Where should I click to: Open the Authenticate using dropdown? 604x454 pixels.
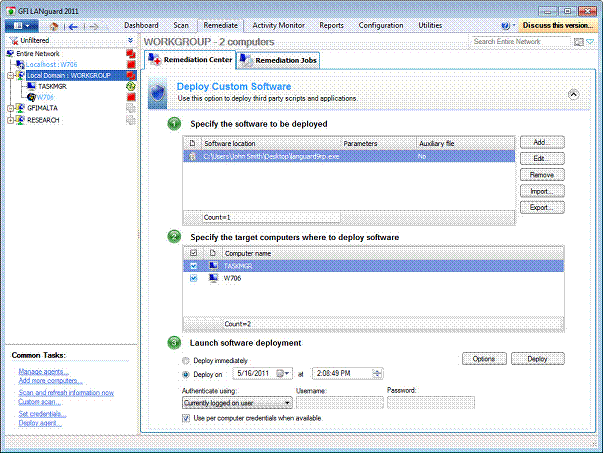click(x=237, y=403)
